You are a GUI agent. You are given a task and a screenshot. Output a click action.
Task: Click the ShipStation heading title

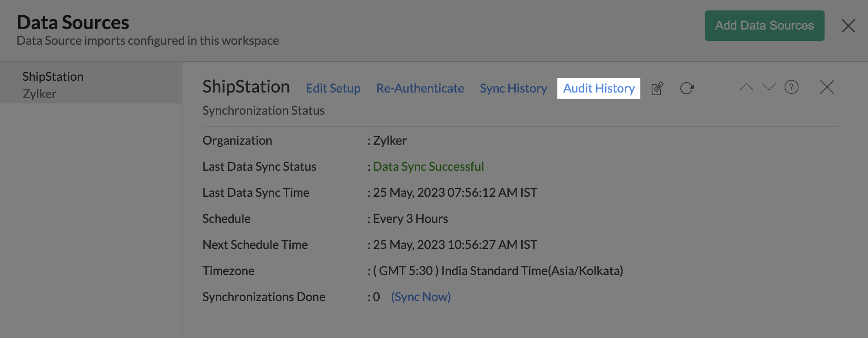(246, 87)
